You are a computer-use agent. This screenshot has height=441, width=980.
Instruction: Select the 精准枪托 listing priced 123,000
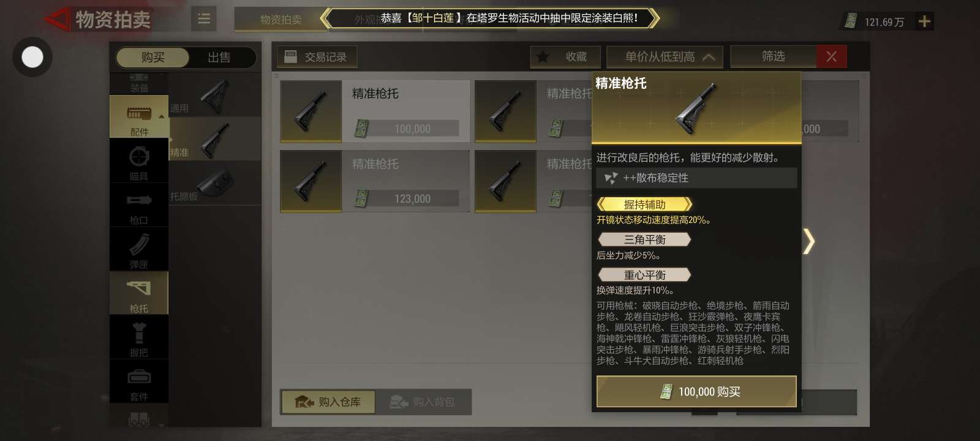[x=375, y=181]
